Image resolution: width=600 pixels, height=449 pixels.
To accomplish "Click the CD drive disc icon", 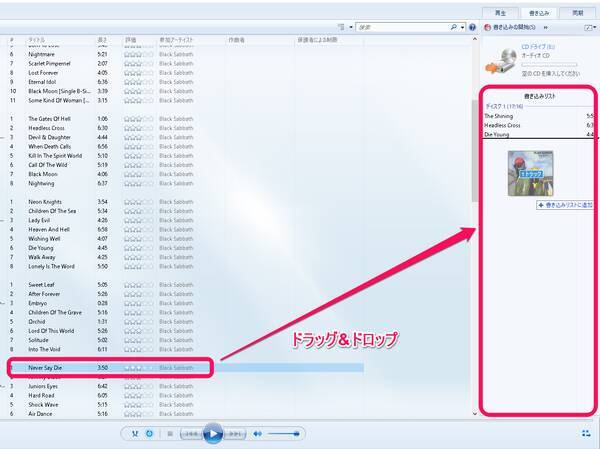I will (x=501, y=61).
